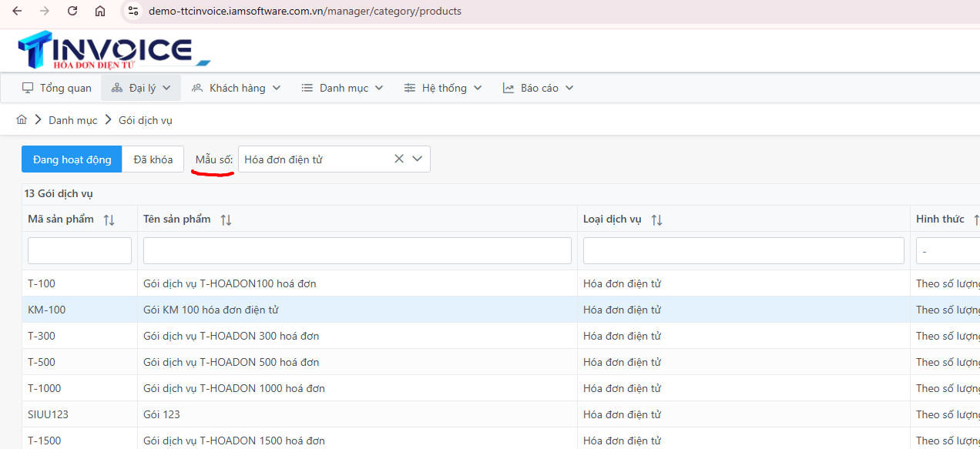Expand the Báo cáo chevron
This screenshot has height=449, width=980.
(569, 88)
